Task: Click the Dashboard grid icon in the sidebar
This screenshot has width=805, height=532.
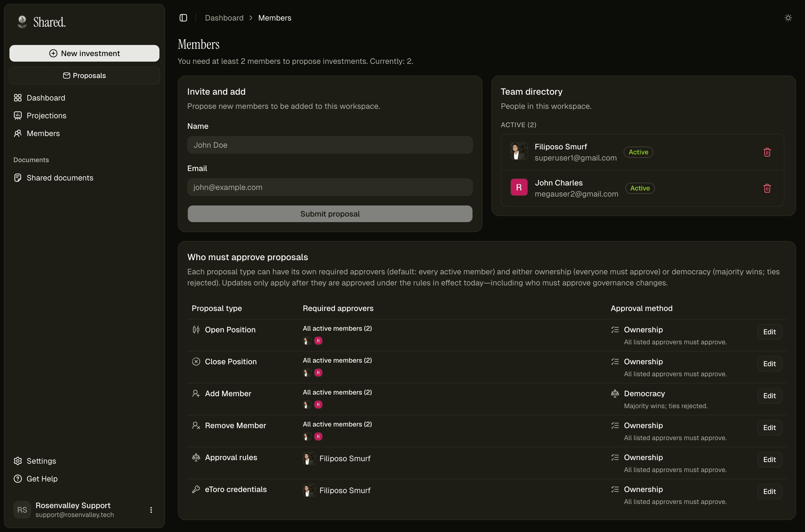Action: coord(18,98)
